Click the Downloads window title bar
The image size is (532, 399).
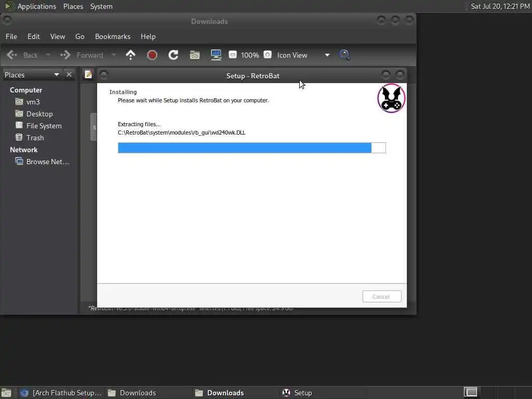coord(209,21)
